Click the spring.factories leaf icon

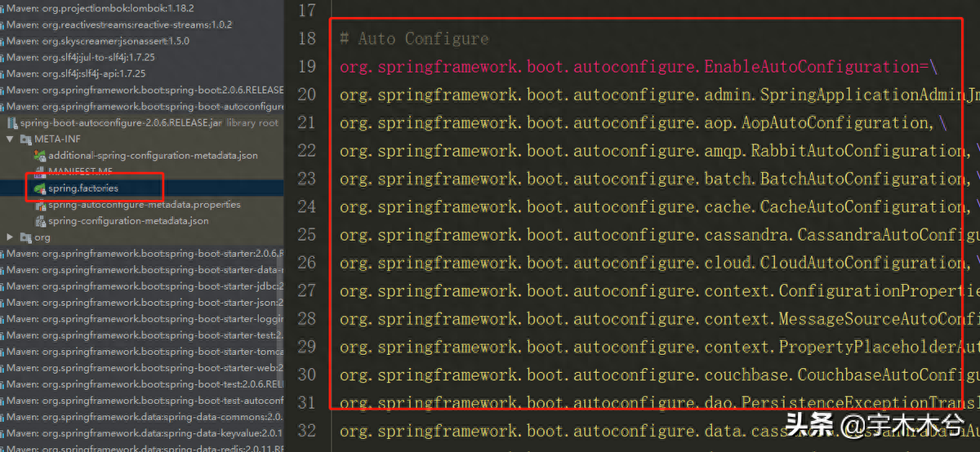pos(40,188)
